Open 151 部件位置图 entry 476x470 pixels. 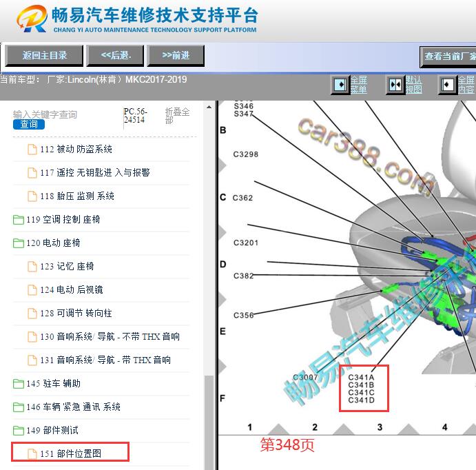pyautogui.click(x=71, y=454)
